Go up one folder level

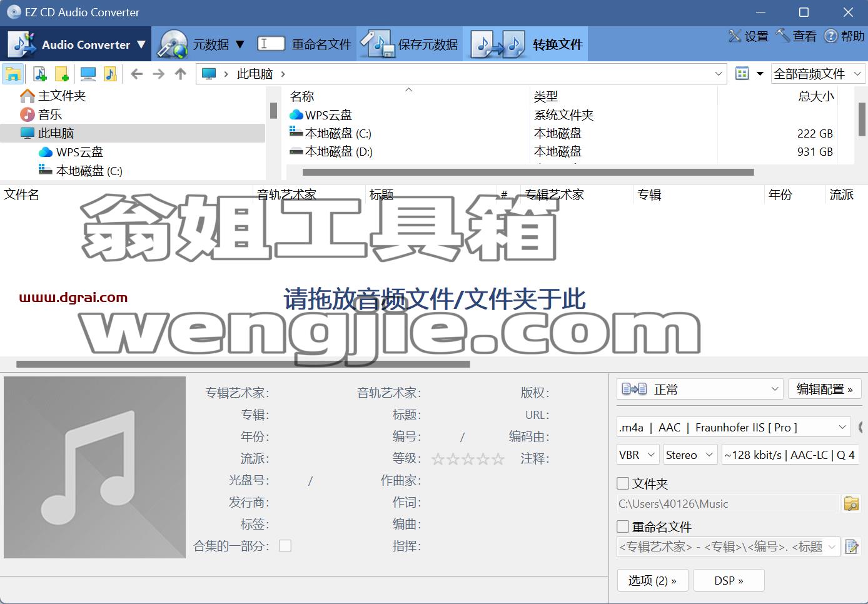[181, 74]
